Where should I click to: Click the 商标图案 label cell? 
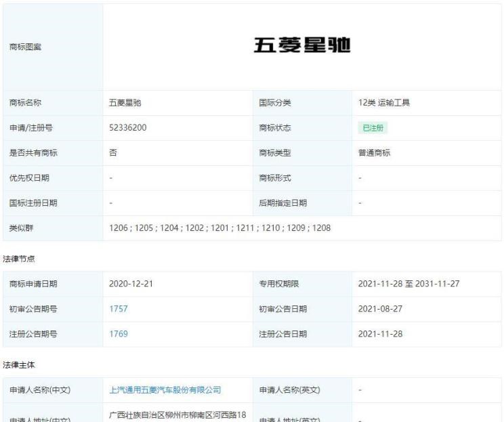pos(53,47)
